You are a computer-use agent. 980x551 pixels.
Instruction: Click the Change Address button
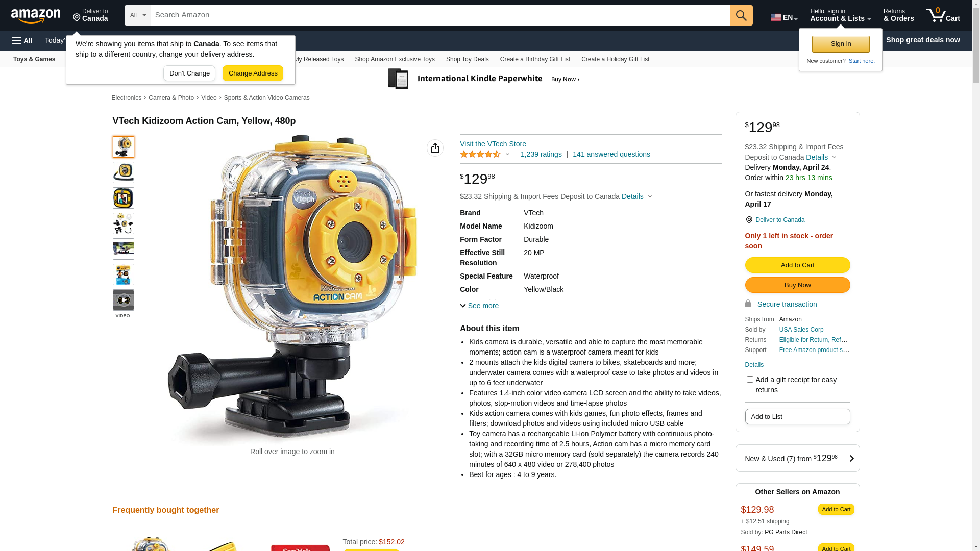coord(253,73)
